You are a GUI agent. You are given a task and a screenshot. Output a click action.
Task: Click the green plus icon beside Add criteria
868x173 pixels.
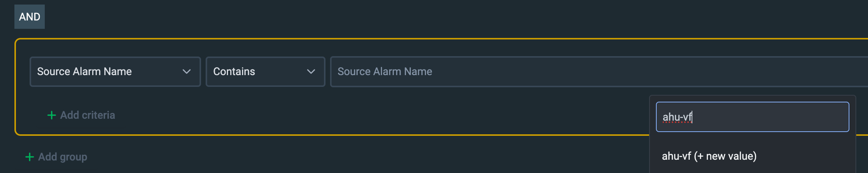pyautogui.click(x=52, y=115)
